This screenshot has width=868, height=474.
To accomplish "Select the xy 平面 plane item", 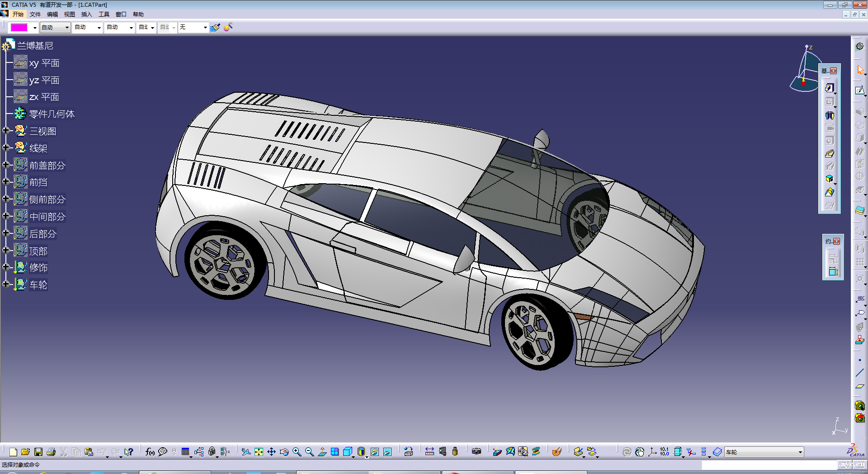I will coord(44,63).
